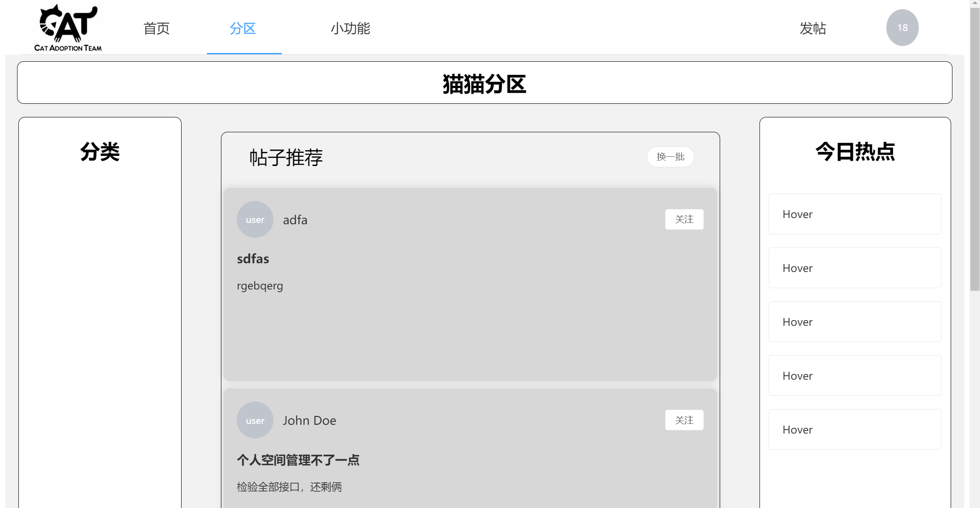Select the fifth Hover hot topic card

tap(854, 430)
